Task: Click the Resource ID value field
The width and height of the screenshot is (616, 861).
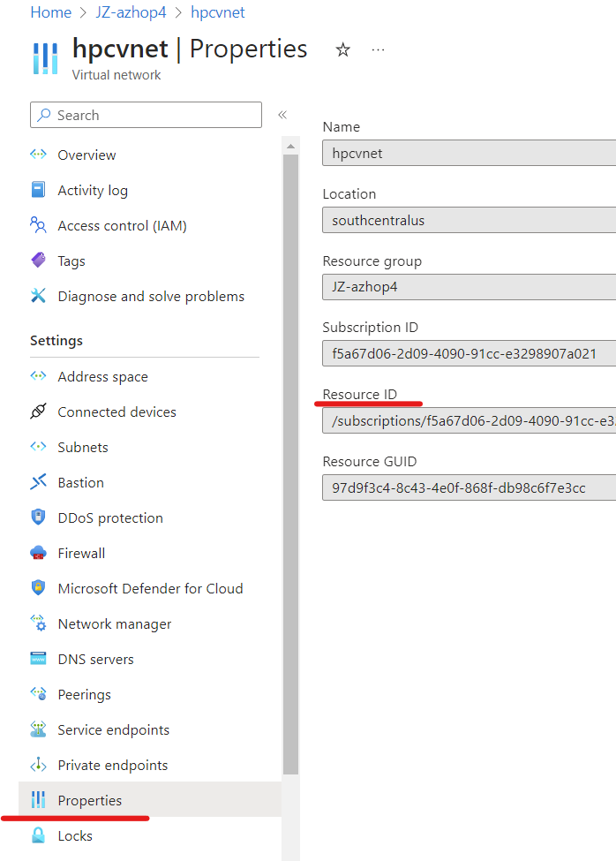Action: (x=469, y=420)
